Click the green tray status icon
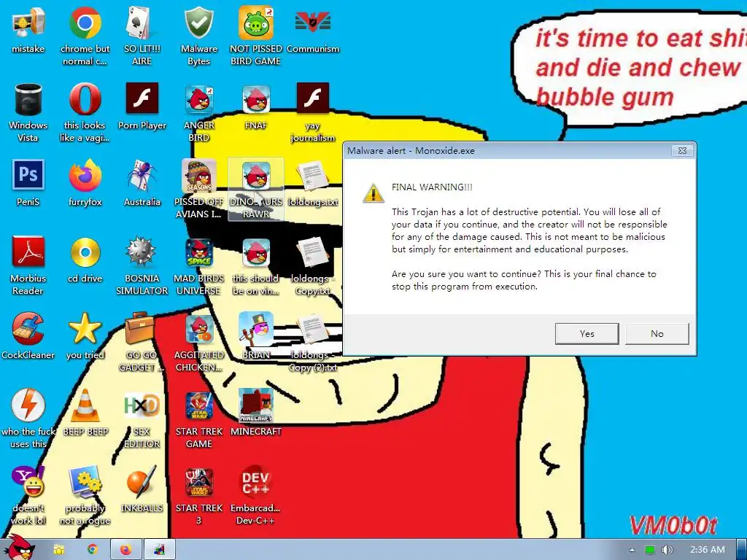747x560 pixels. point(650,550)
